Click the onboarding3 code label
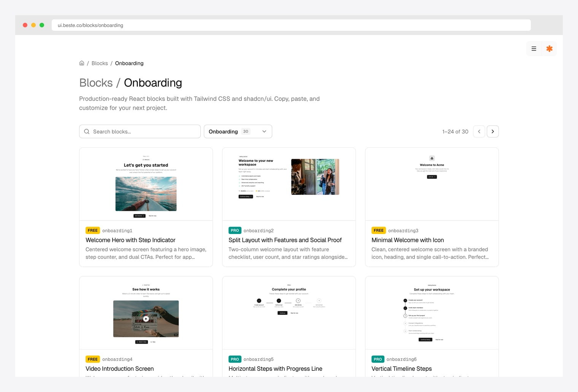 click(x=403, y=231)
